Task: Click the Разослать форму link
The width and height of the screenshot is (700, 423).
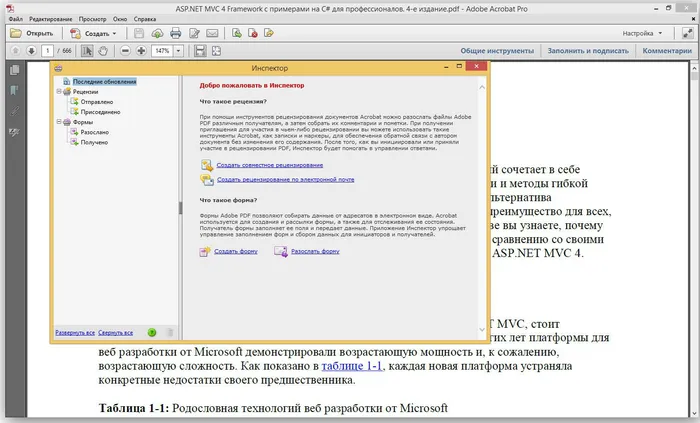Action: (315, 252)
